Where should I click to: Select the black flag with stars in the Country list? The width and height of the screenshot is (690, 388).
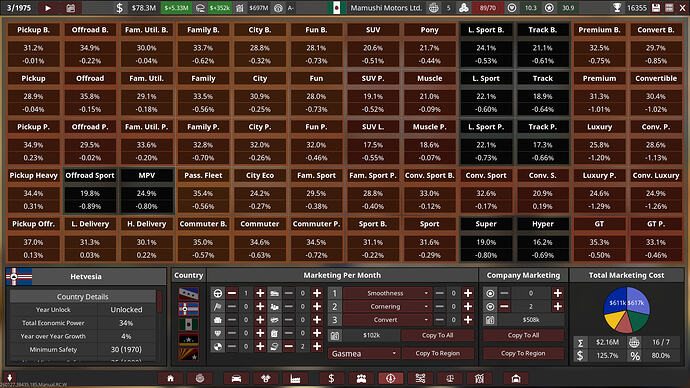click(x=188, y=340)
